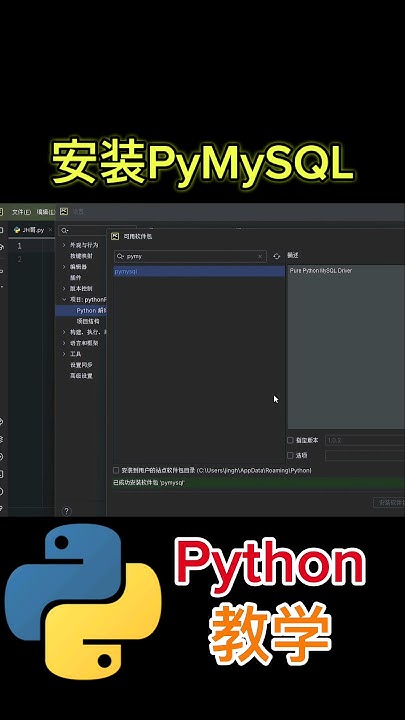Expand the 构建、执行 settings node
Viewport: 405px width, 720px height.
(x=64, y=332)
